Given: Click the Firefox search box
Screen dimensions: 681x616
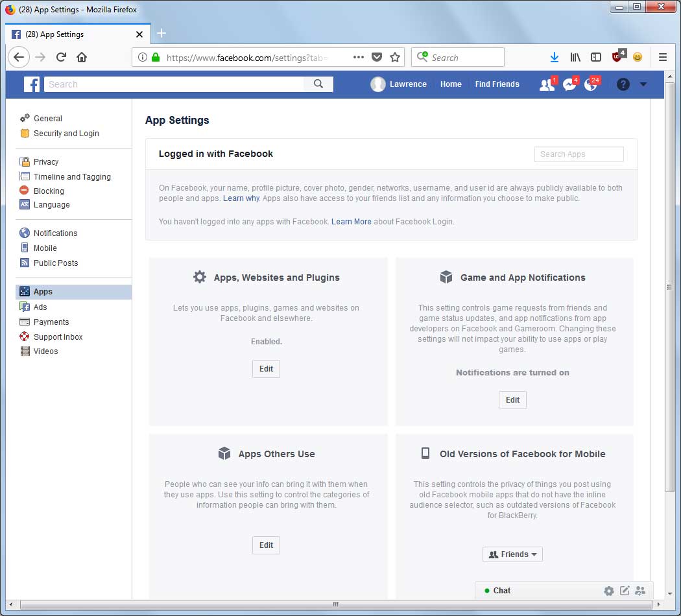Looking at the screenshot, I should pos(458,57).
